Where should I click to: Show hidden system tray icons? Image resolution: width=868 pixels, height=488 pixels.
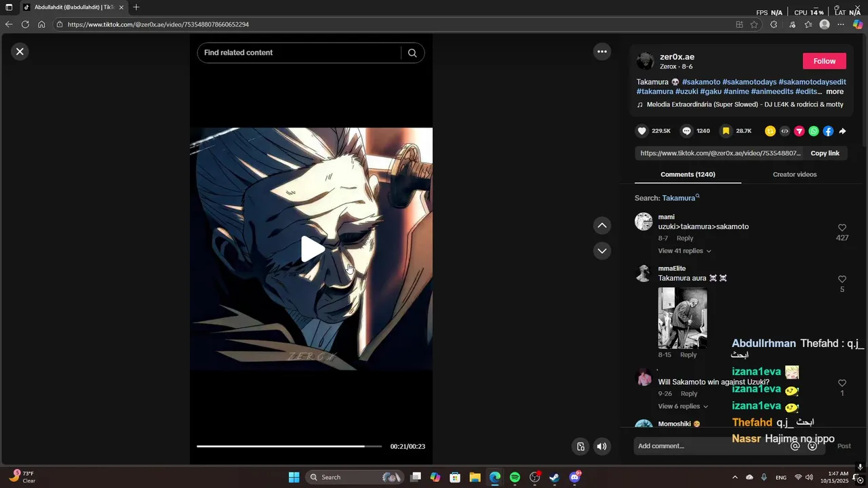click(735, 477)
